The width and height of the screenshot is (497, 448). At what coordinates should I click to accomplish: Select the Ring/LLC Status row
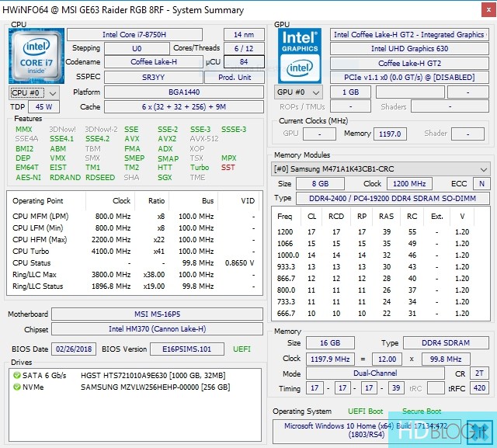(x=134, y=286)
